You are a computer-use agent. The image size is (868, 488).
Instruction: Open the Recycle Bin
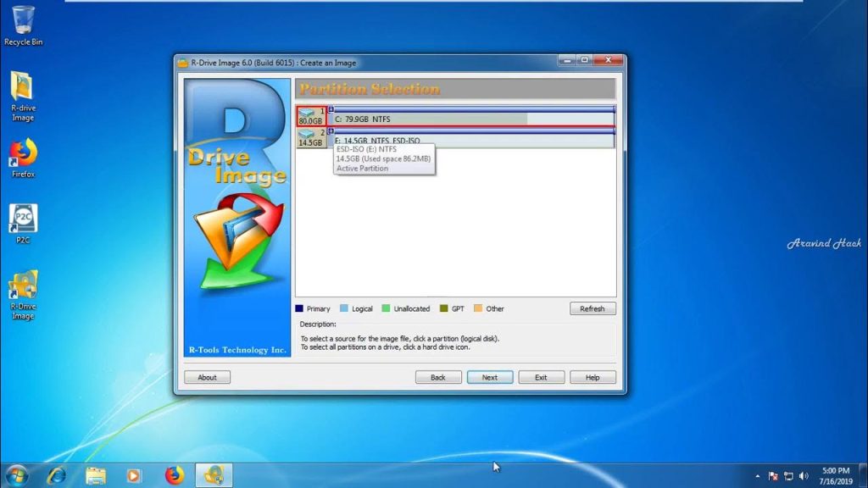point(23,22)
